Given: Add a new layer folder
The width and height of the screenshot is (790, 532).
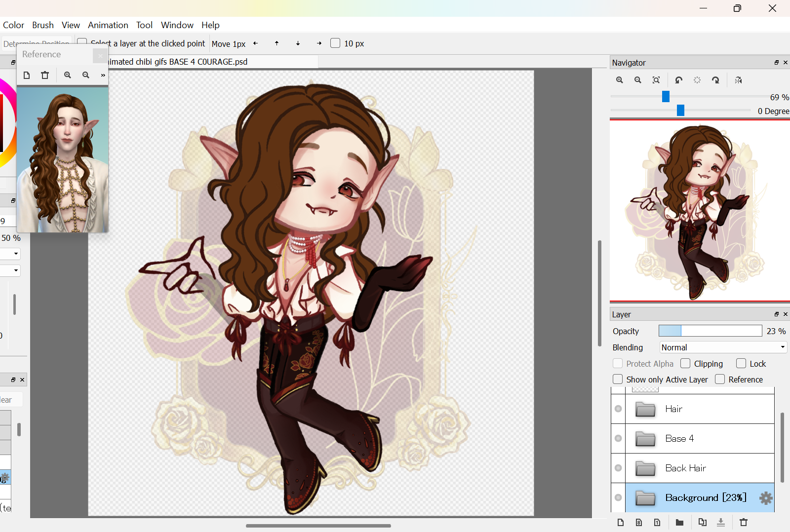Looking at the screenshot, I should coord(679,523).
